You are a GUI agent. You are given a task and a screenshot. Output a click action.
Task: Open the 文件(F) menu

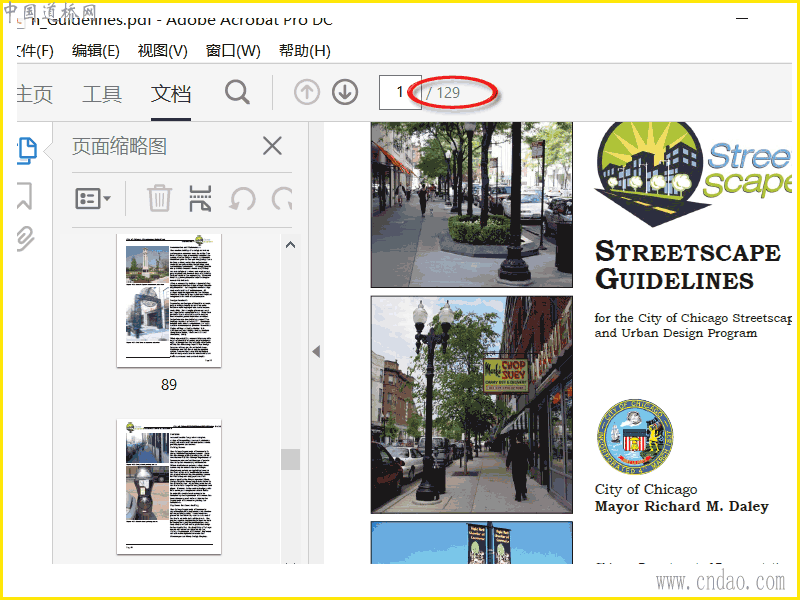(35, 51)
